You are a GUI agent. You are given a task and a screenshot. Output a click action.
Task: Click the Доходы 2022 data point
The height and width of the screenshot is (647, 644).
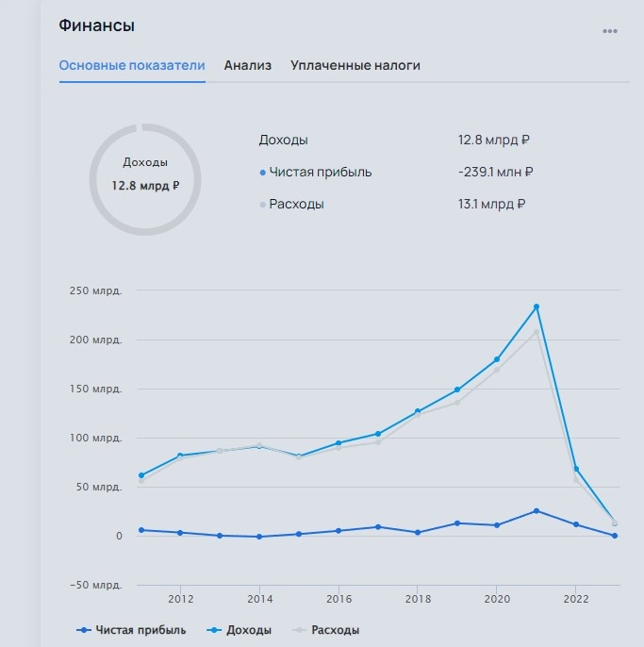576,469
